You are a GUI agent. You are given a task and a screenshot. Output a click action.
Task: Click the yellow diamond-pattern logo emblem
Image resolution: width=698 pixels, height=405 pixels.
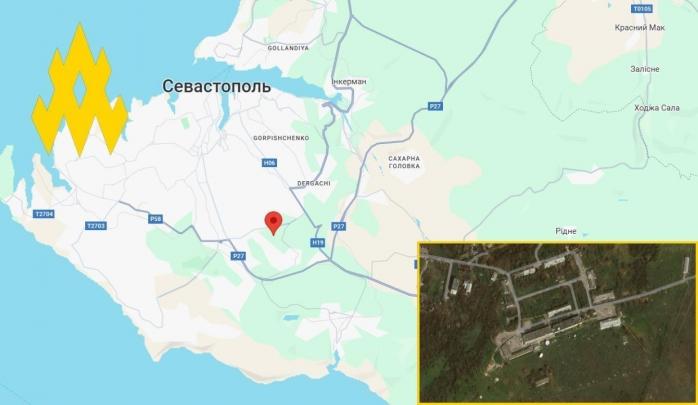[x=80, y=90]
